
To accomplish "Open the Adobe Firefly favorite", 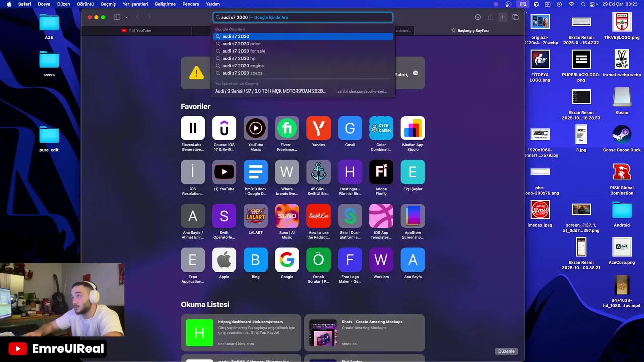I will coord(381,172).
